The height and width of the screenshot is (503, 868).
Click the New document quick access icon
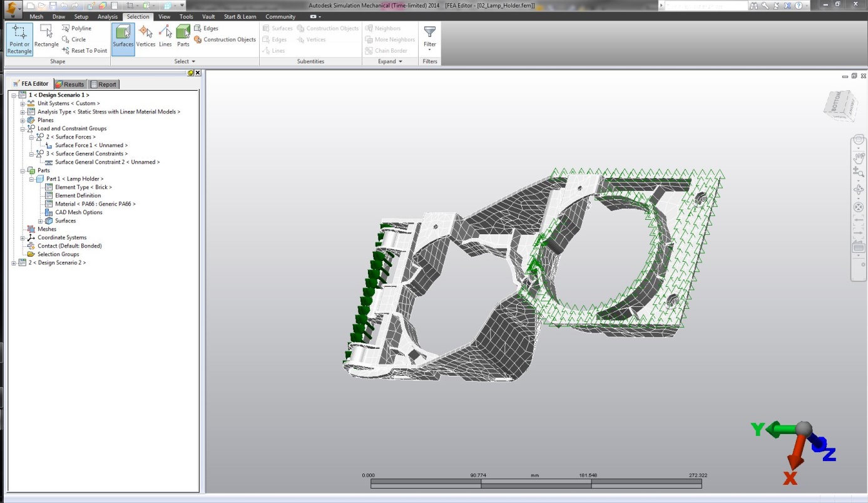[30, 6]
